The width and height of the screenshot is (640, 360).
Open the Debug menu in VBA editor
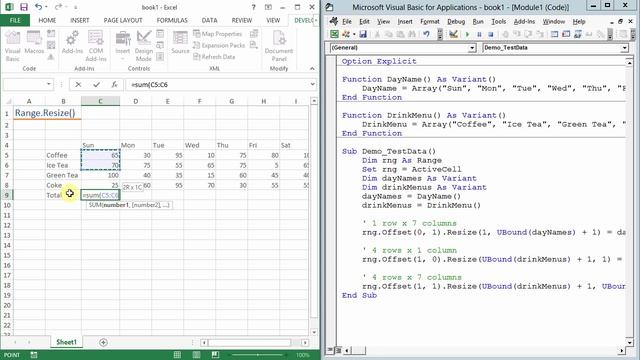(x=456, y=22)
